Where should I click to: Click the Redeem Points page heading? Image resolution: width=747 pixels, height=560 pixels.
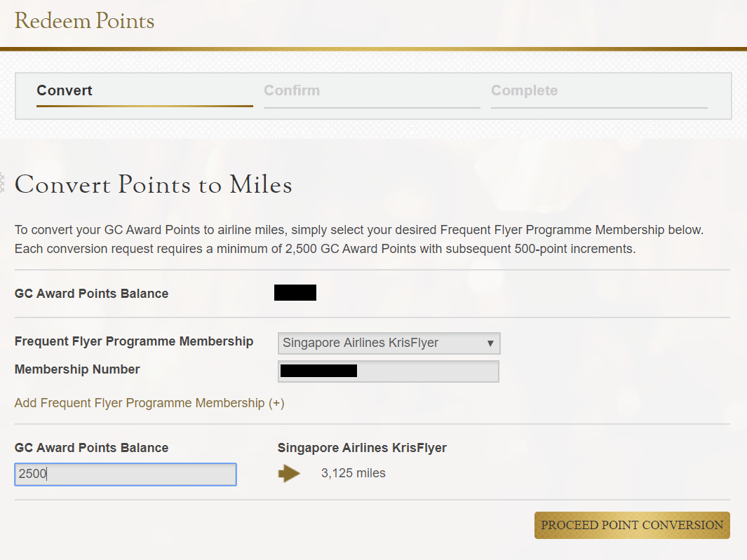[84, 21]
